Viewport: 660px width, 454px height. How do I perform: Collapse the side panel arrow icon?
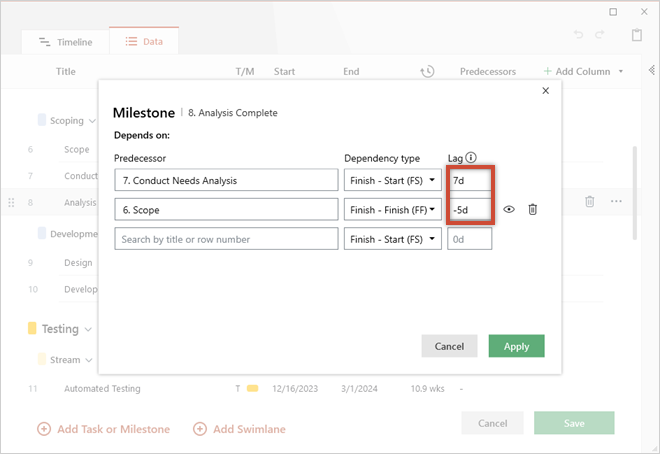tap(652, 70)
